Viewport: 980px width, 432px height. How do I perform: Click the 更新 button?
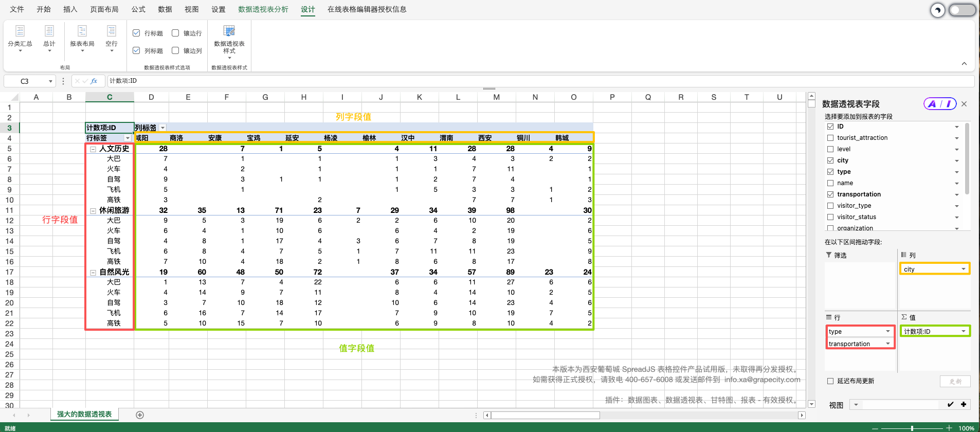[x=955, y=381]
